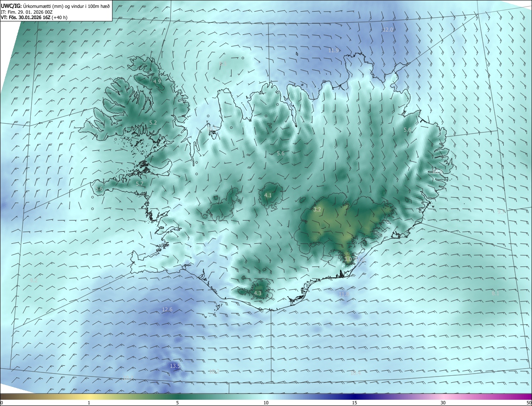532x406 pixels.
Task: Click the 12.0 value label
Action: tap(388, 29)
